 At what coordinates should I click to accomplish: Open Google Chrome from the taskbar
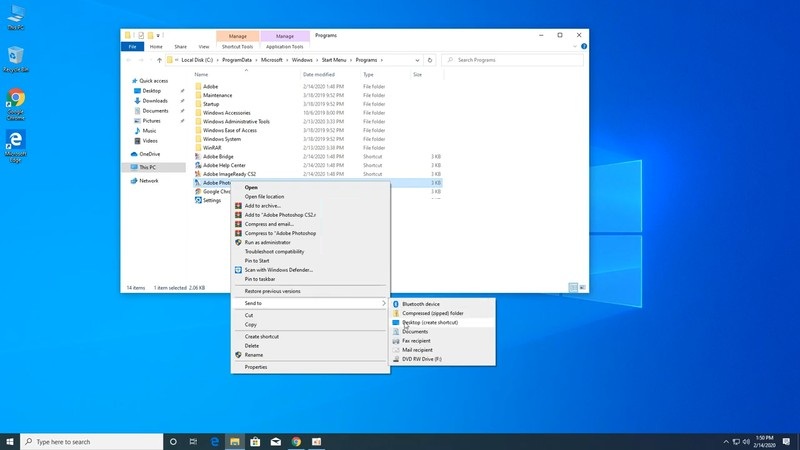click(296, 441)
